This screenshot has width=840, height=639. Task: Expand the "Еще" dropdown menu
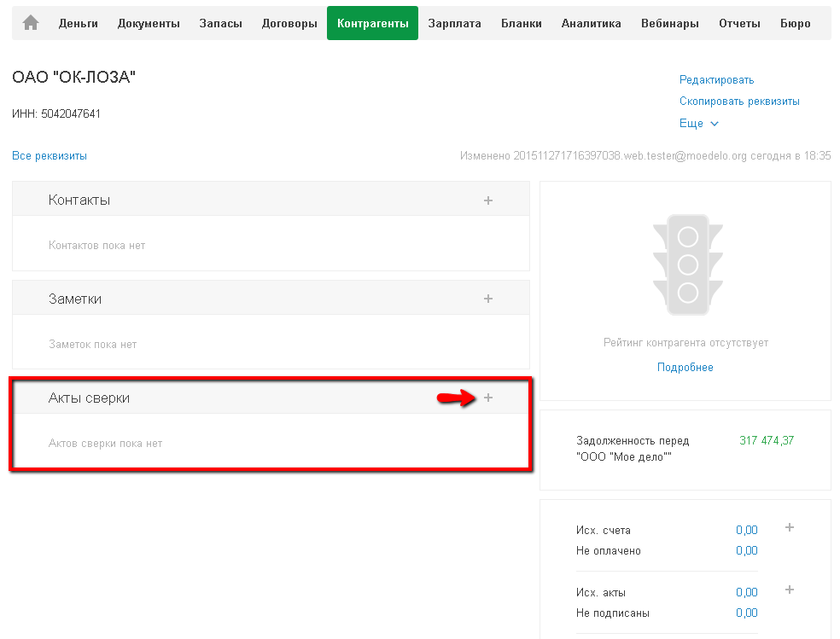pyautogui.click(x=699, y=124)
